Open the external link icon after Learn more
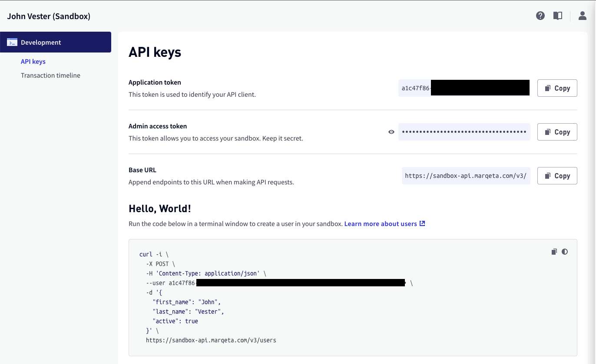This screenshot has height=364, width=596. [422, 223]
